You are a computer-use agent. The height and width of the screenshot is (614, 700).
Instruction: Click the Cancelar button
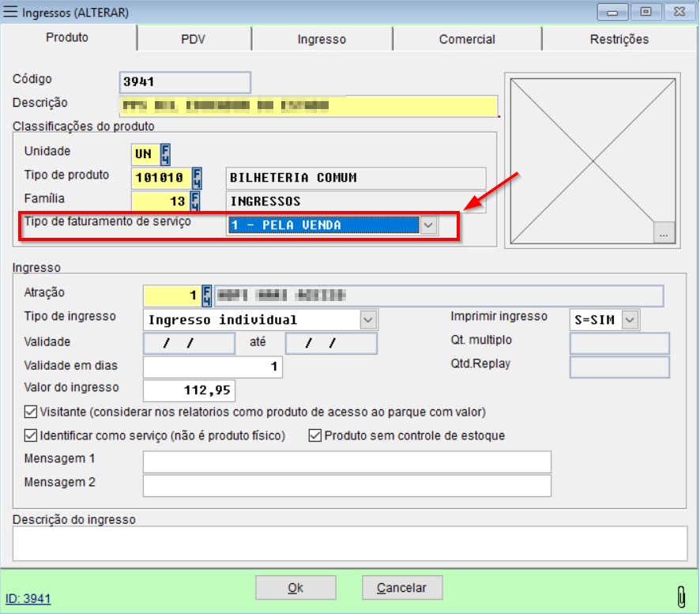tap(402, 588)
